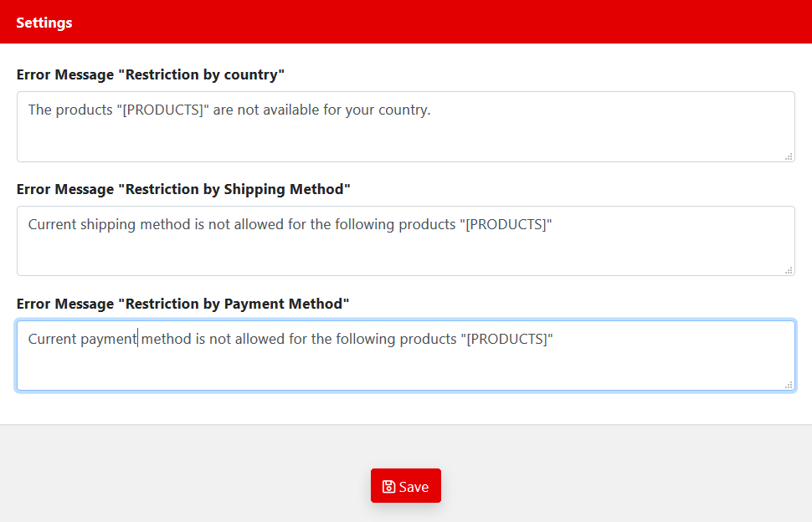
Task: Click the payment method textarea resize grip
Action: point(789,385)
